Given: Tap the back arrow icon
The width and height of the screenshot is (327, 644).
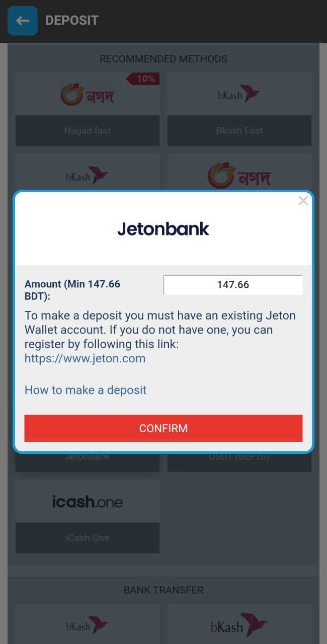Looking at the screenshot, I should point(23,21).
